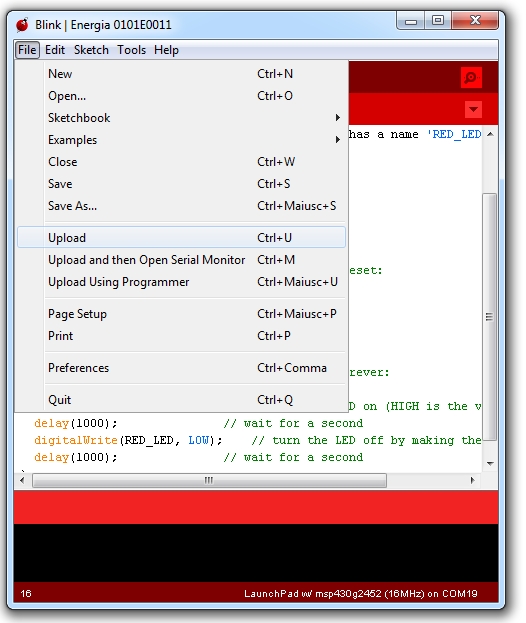Click the LaunchPad msp430g2452 COM19 status text

click(x=361, y=594)
